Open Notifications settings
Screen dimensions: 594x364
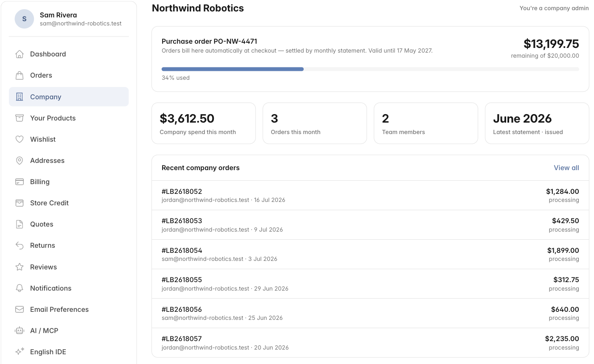pyautogui.click(x=69, y=288)
